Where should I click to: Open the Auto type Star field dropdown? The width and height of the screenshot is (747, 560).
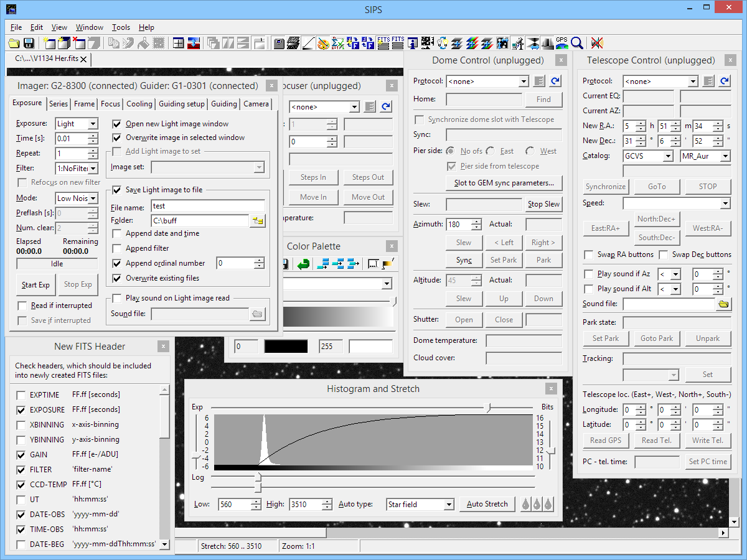[448, 505]
